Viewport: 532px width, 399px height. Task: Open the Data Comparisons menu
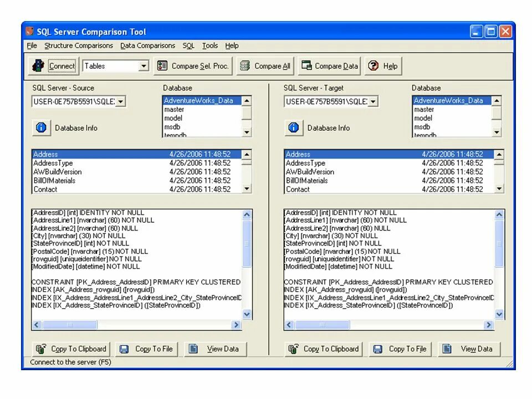pyautogui.click(x=147, y=45)
